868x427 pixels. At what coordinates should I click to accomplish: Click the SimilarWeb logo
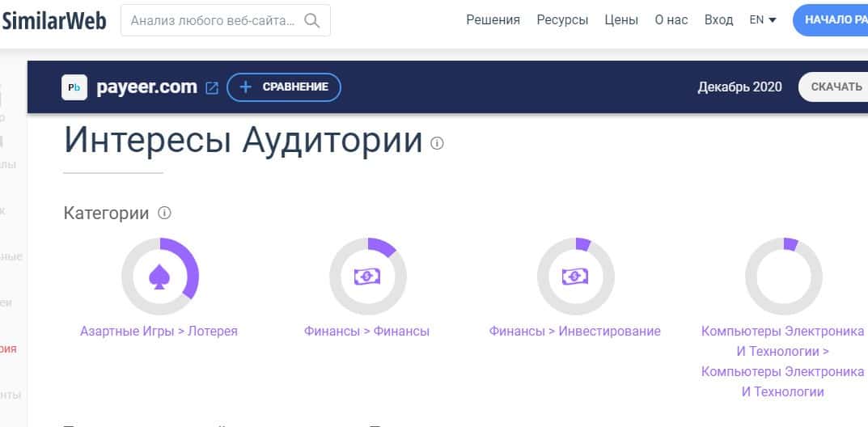(x=53, y=21)
